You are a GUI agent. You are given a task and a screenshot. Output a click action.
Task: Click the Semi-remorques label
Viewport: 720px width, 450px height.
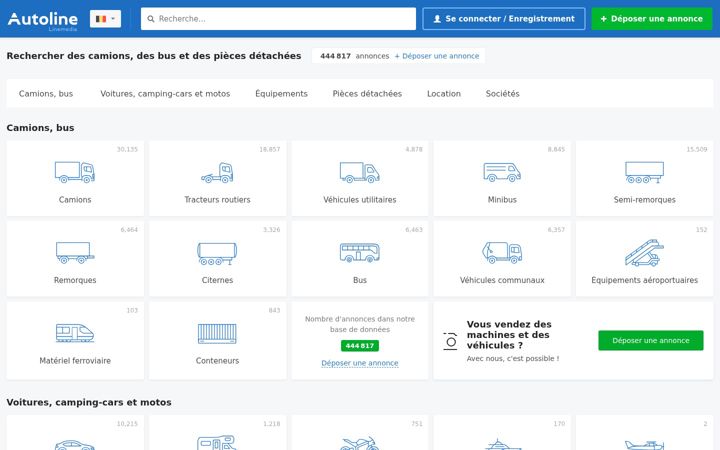click(644, 200)
